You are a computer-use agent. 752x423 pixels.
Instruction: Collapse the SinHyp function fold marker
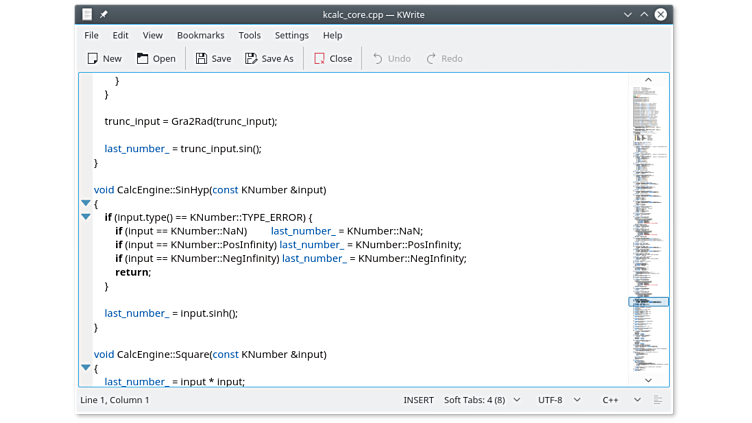coord(86,203)
